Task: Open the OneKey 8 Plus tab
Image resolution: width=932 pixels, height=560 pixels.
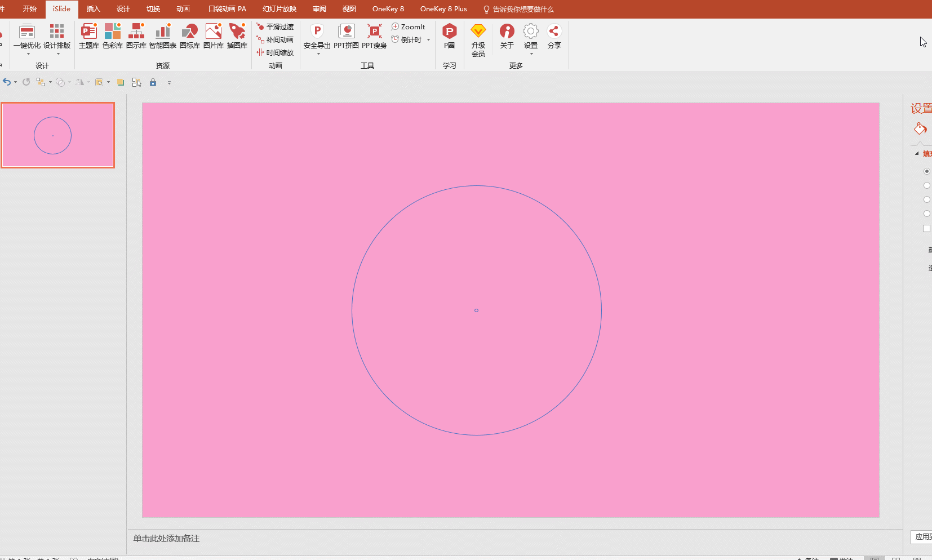Action: click(443, 9)
